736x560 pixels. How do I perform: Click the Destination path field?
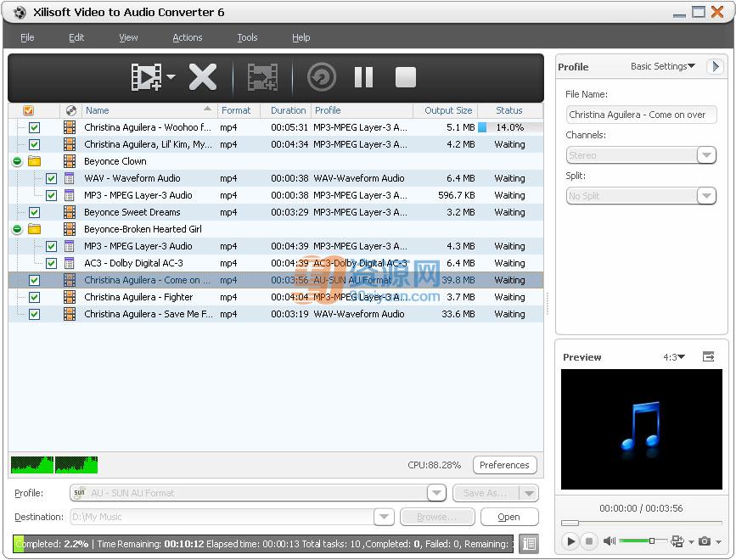[222, 517]
